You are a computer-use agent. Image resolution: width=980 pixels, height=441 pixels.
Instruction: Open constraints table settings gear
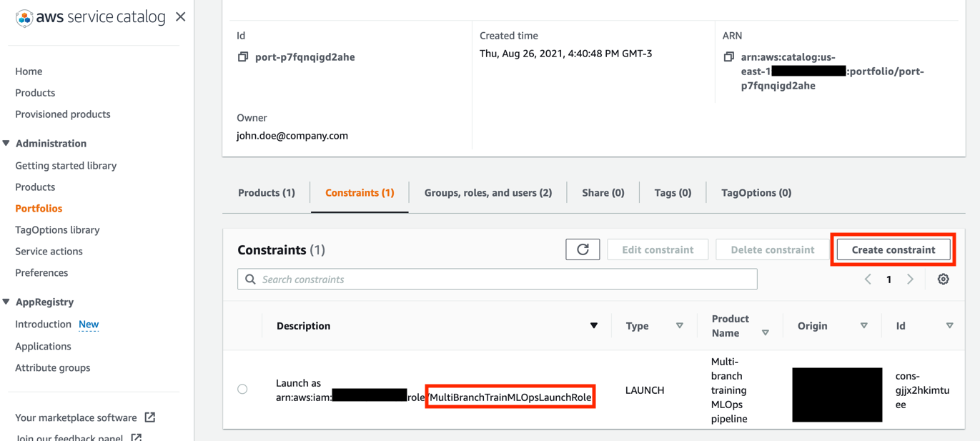pyautogui.click(x=944, y=279)
